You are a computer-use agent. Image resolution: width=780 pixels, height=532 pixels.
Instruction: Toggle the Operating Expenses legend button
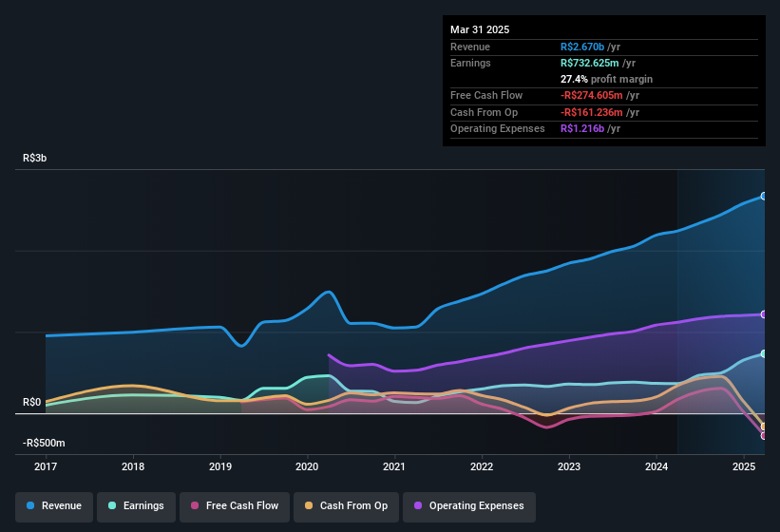[469, 506]
